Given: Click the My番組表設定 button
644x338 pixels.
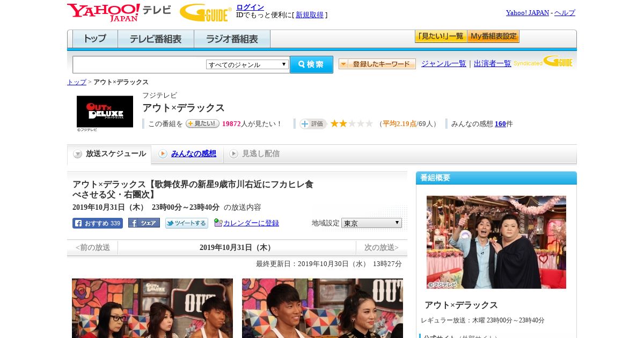Looking at the screenshot, I should pyautogui.click(x=493, y=36).
